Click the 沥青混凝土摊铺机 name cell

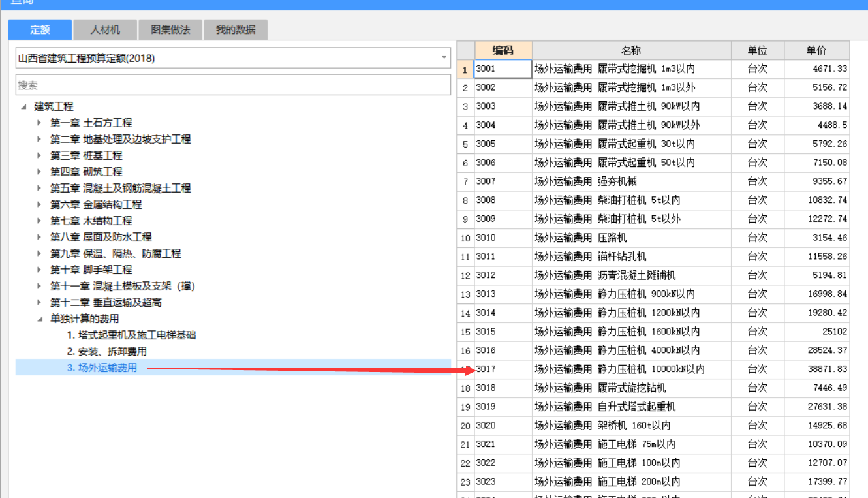[631, 275]
